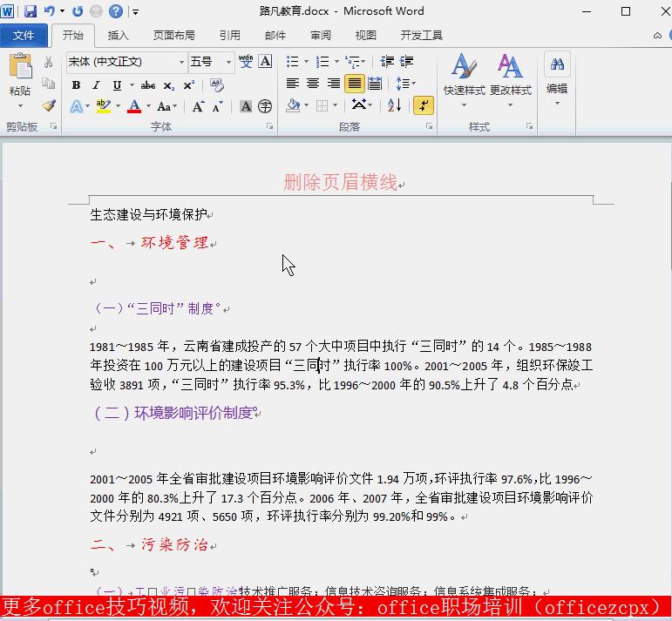Open the Editing binoculars menu
Screen dimensions: 672x621
(557, 79)
